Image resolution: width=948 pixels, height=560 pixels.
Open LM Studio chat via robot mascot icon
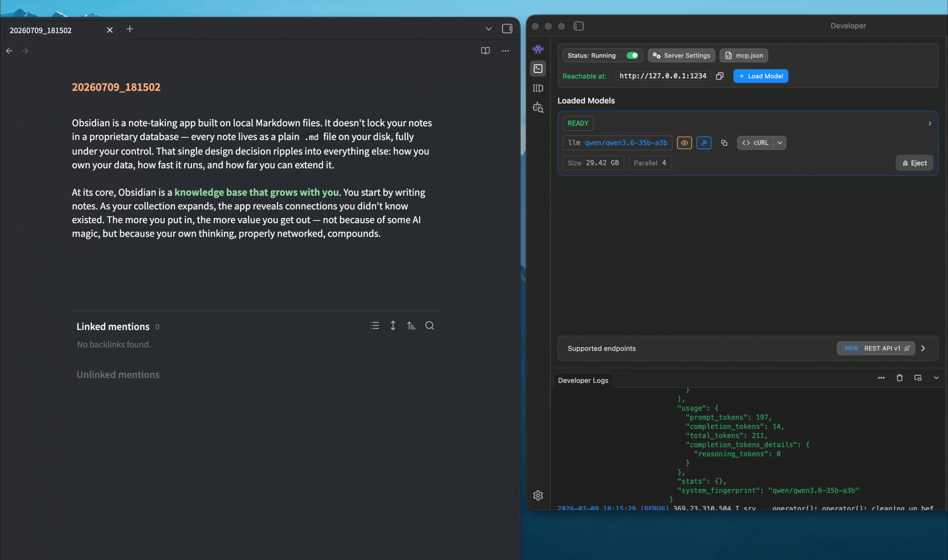[538, 49]
